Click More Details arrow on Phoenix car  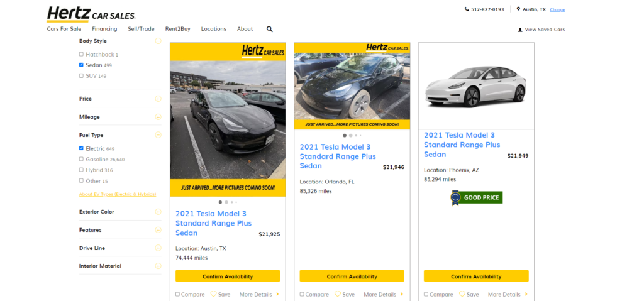[x=526, y=294]
